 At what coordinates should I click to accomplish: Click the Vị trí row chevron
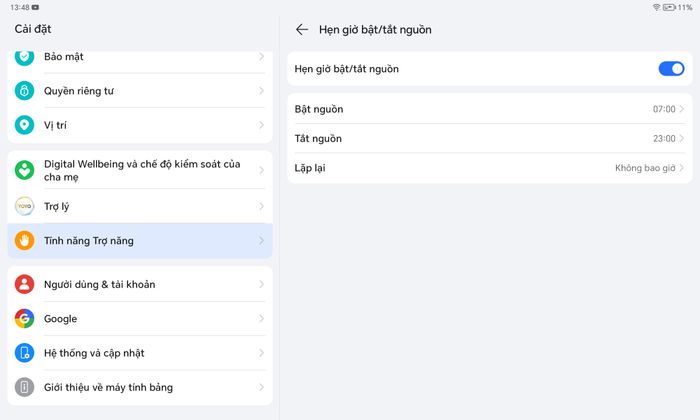(262, 125)
